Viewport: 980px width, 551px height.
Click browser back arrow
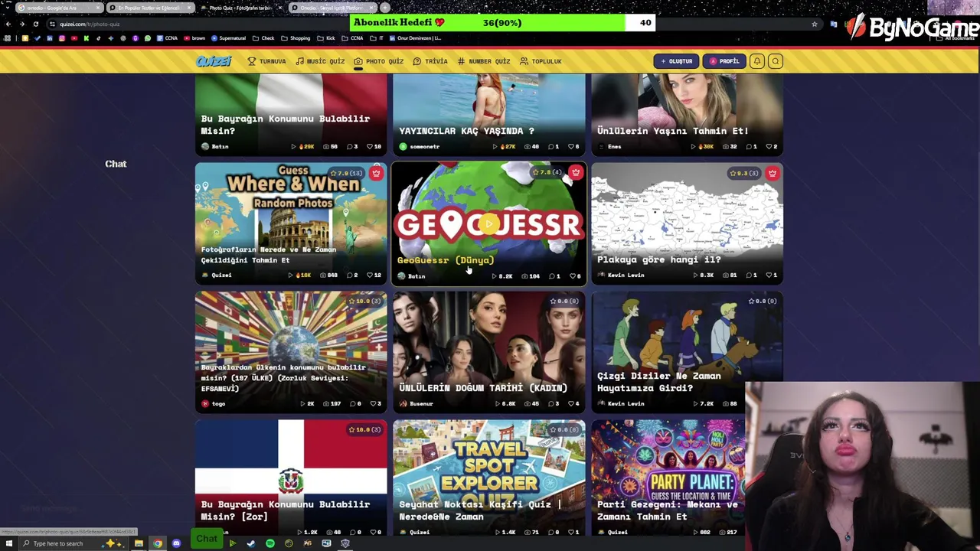[x=8, y=24]
